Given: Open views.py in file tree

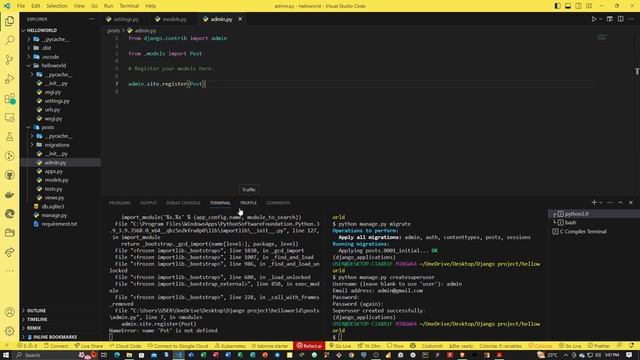Looking at the screenshot, I should click(54, 198).
